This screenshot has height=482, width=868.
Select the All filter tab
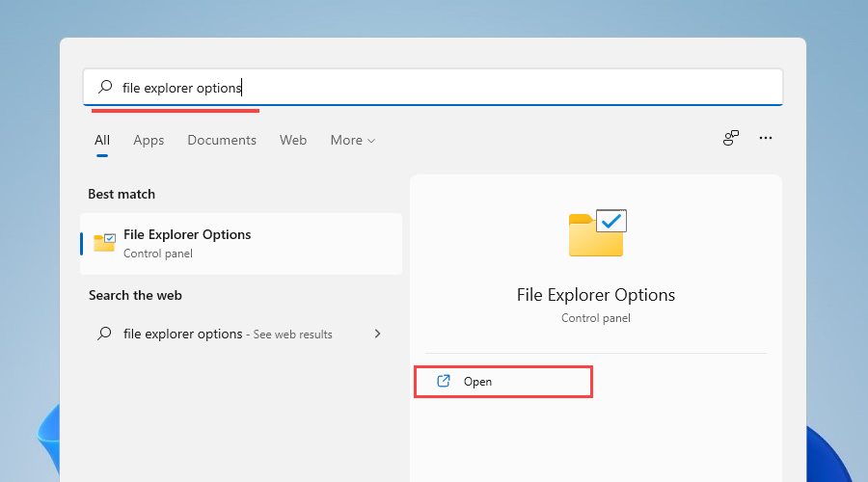(x=102, y=141)
